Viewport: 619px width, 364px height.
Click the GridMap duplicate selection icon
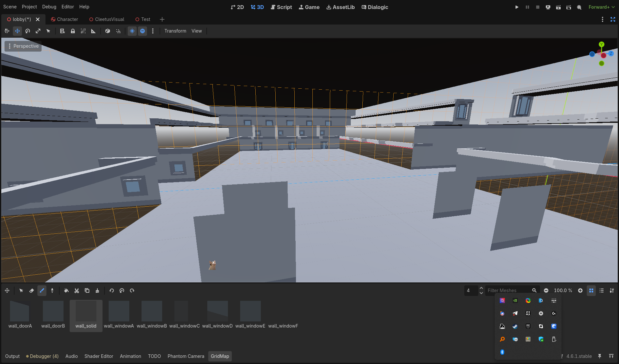click(x=87, y=290)
